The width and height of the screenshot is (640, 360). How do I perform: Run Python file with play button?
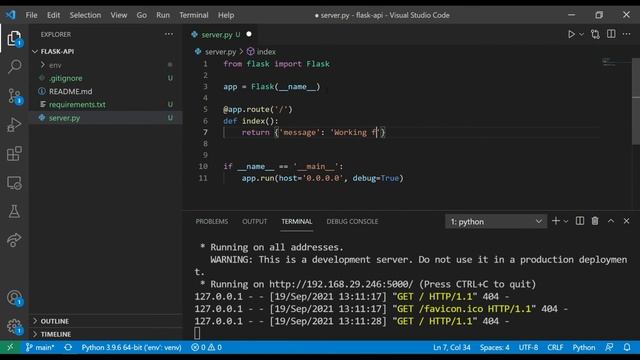click(571, 34)
